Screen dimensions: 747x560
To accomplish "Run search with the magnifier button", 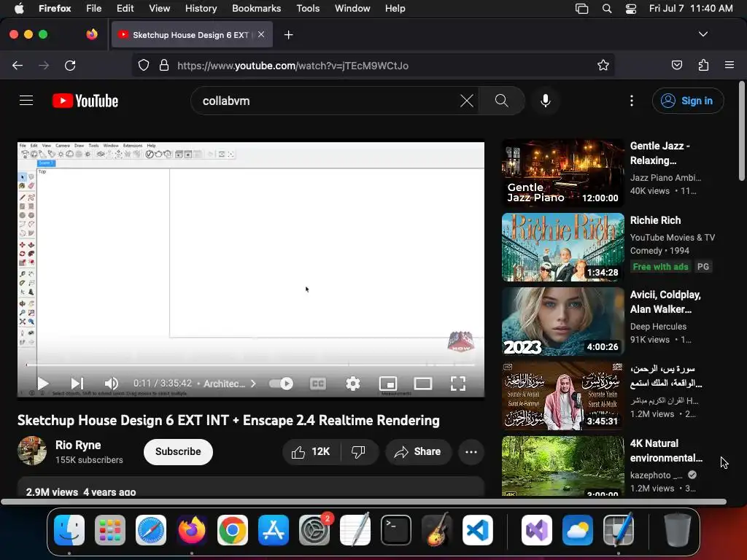I will [x=502, y=101].
